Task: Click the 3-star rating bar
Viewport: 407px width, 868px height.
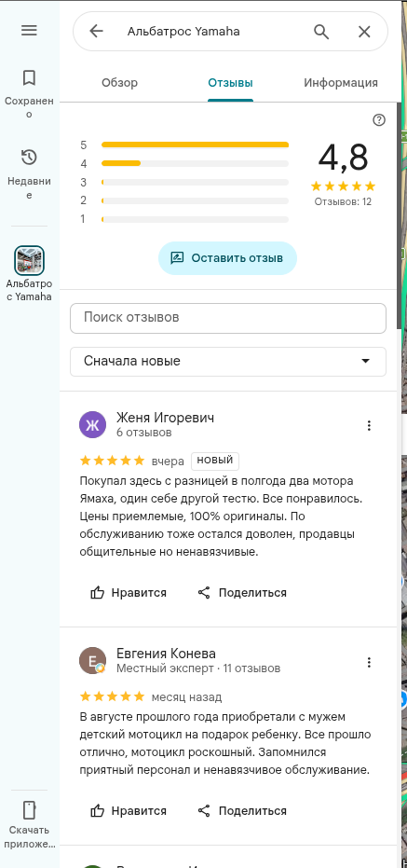Action: [x=195, y=182]
